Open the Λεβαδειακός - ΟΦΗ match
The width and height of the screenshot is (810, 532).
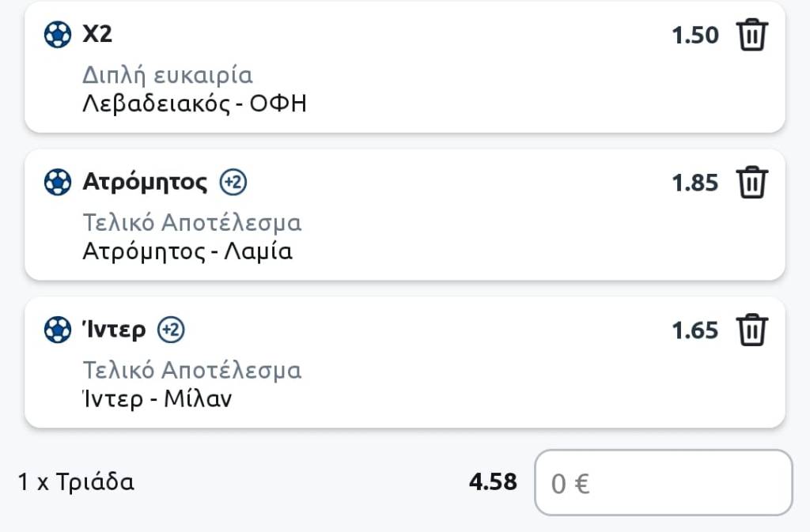(194, 104)
